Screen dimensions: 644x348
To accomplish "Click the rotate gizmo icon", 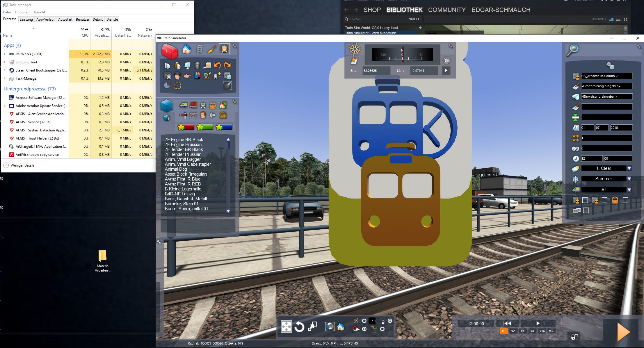I will 299,327.
